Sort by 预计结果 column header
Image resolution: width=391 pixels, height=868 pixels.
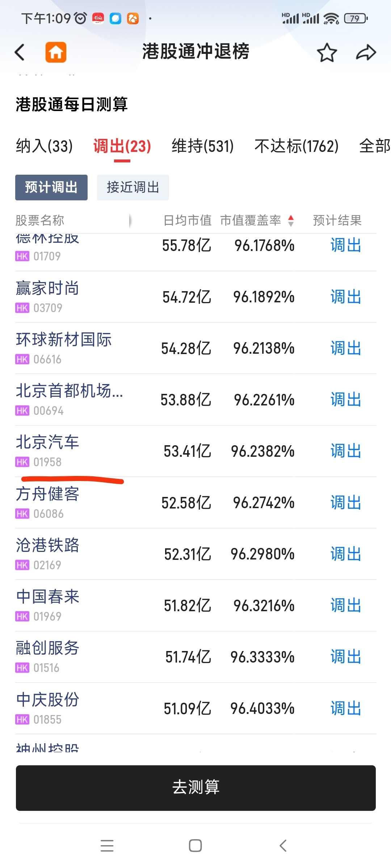(337, 220)
